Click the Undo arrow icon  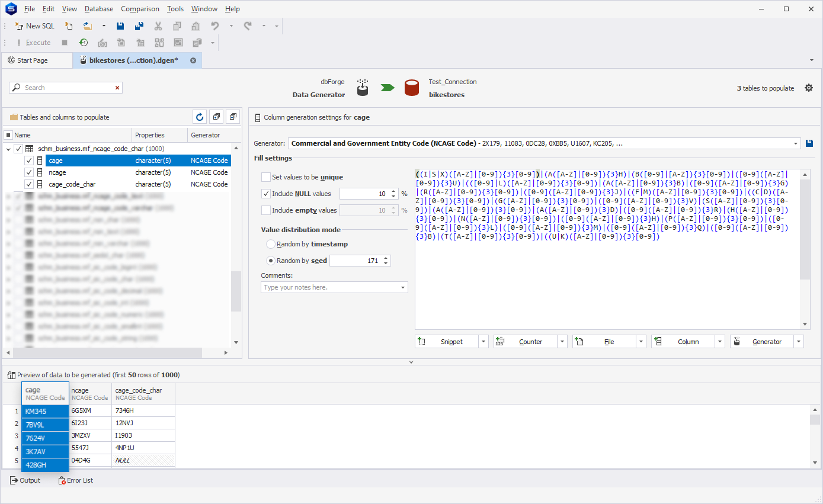[215, 26]
